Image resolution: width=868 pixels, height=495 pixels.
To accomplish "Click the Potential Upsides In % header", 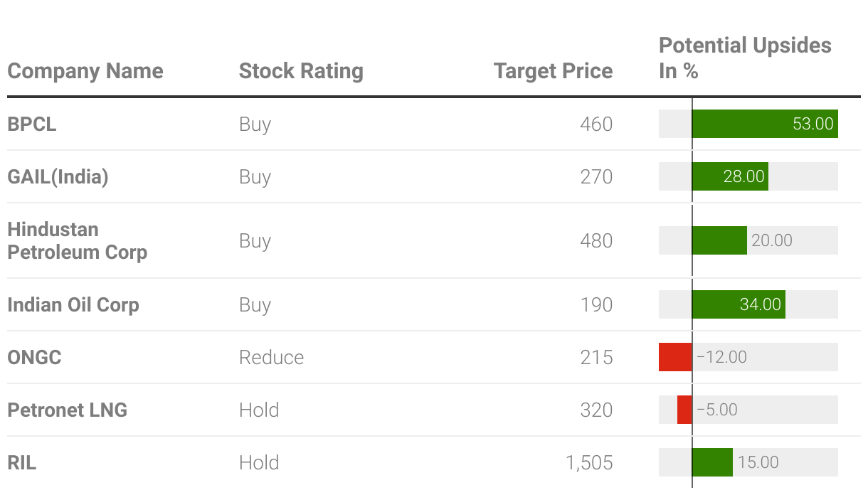I will click(x=744, y=58).
